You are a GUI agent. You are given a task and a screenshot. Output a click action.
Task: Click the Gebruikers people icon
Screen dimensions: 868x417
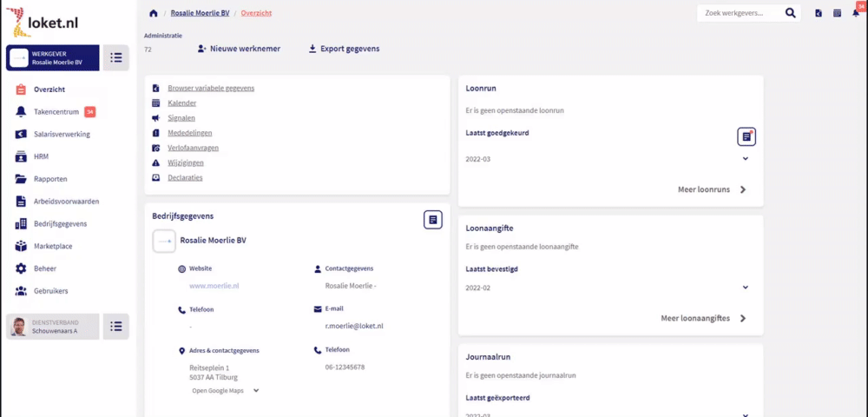pyautogui.click(x=21, y=291)
